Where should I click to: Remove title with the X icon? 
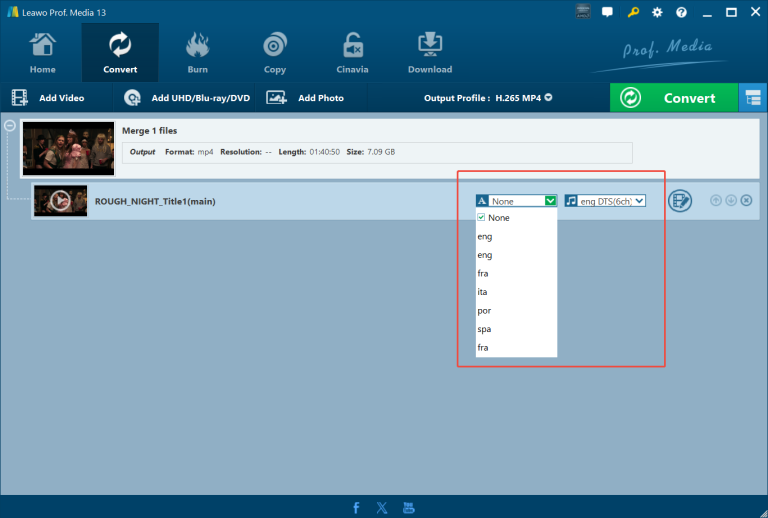746,200
